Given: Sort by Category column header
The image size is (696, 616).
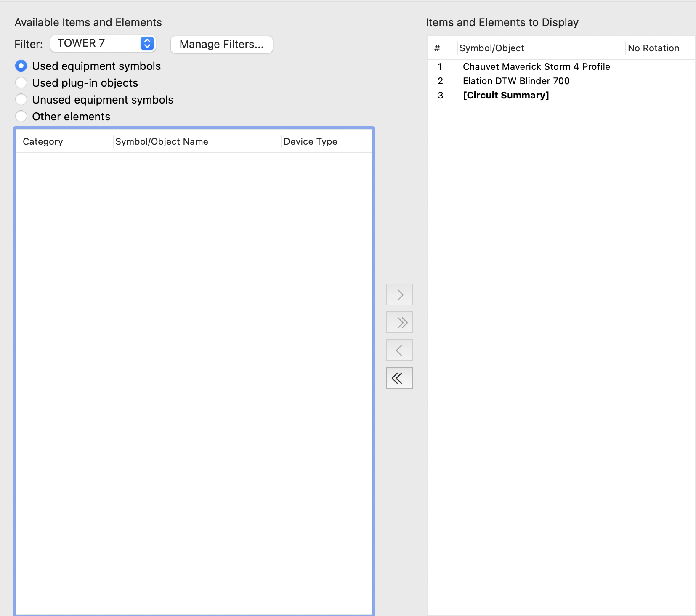Looking at the screenshot, I should point(43,142).
